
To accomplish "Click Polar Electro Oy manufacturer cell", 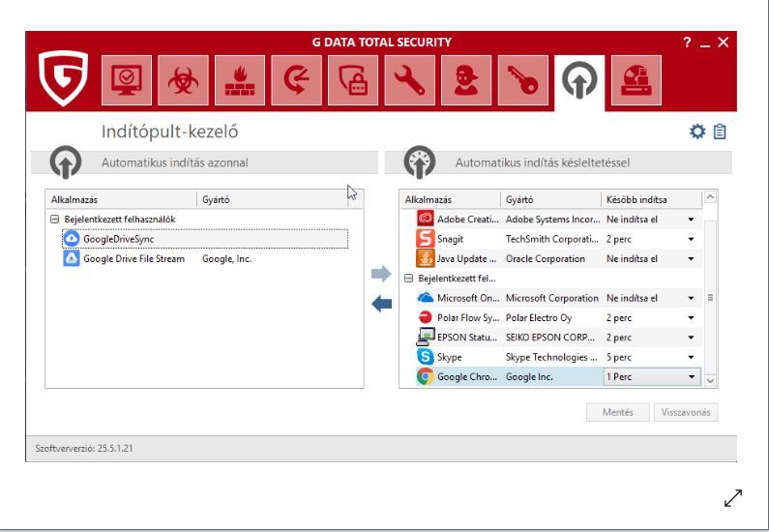I will (x=539, y=317).
